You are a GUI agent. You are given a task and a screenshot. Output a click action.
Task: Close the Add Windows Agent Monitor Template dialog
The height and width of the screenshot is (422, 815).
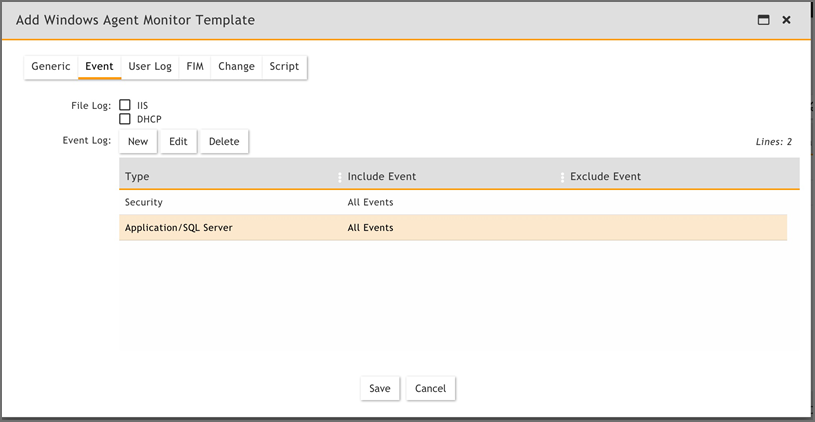tap(786, 20)
